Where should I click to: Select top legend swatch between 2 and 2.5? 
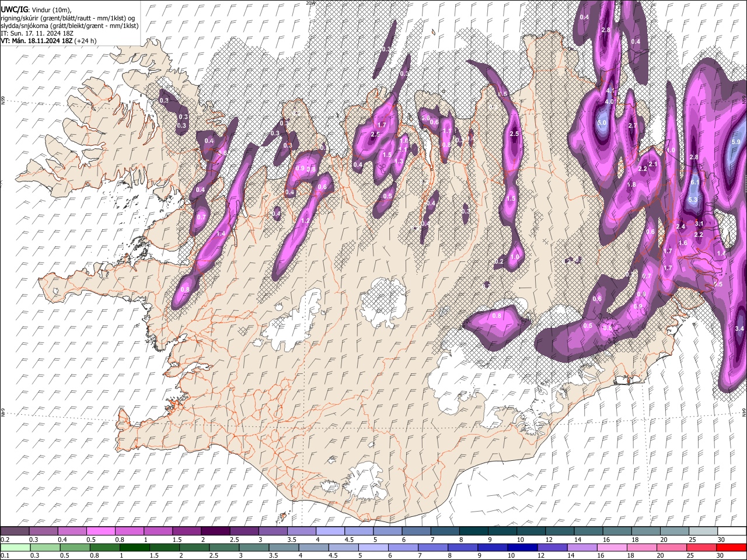(x=215, y=531)
